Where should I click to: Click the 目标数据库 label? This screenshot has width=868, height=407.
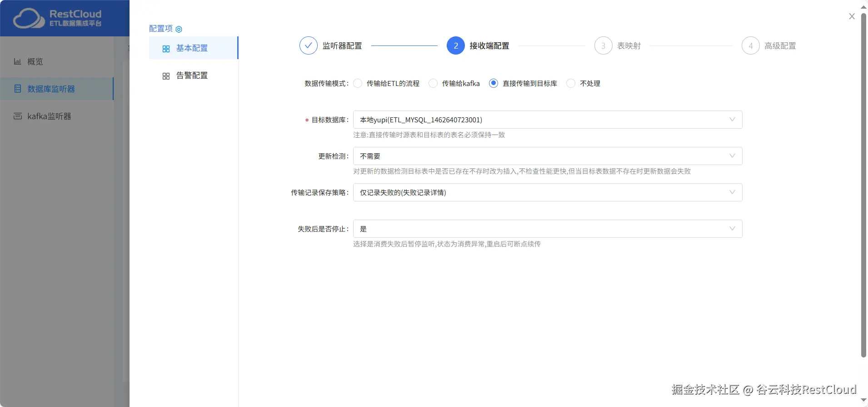(330, 120)
